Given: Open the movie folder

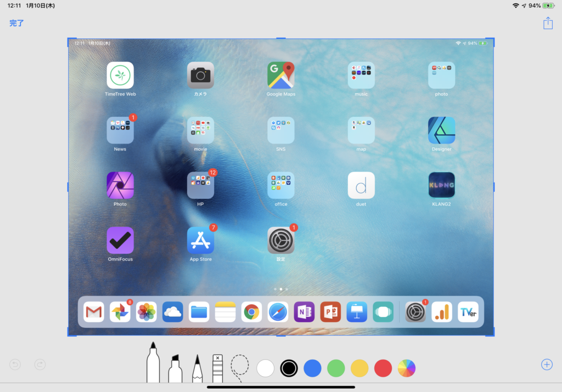Looking at the screenshot, I should [x=200, y=130].
